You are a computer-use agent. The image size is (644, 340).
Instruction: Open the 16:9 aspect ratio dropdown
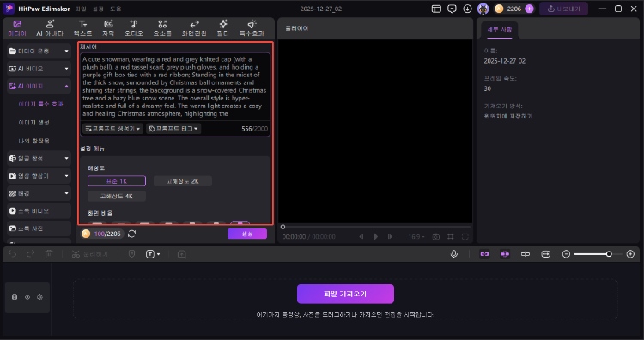coord(416,236)
